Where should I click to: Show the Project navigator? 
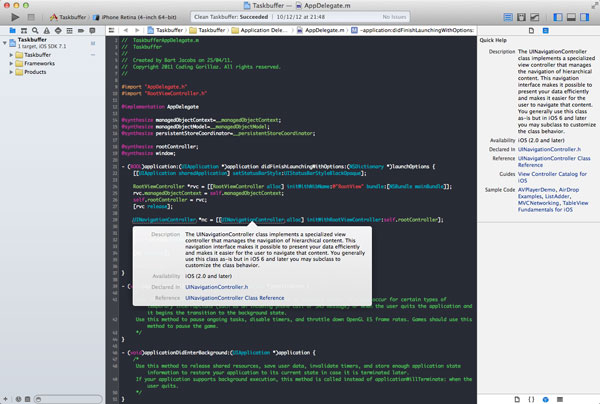point(13,30)
